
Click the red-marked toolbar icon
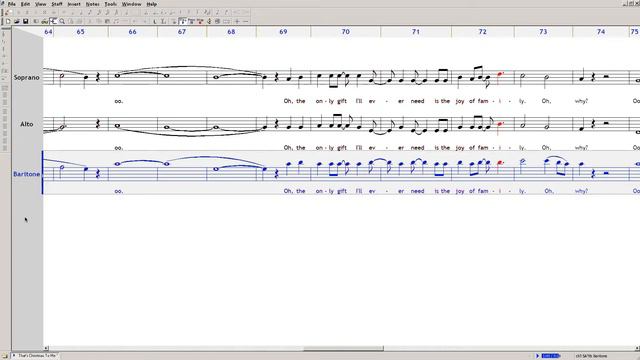click(200, 21)
